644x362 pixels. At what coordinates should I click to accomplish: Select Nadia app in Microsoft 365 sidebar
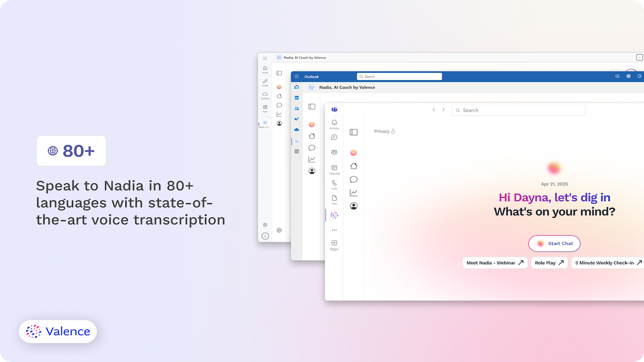coord(265,124)
